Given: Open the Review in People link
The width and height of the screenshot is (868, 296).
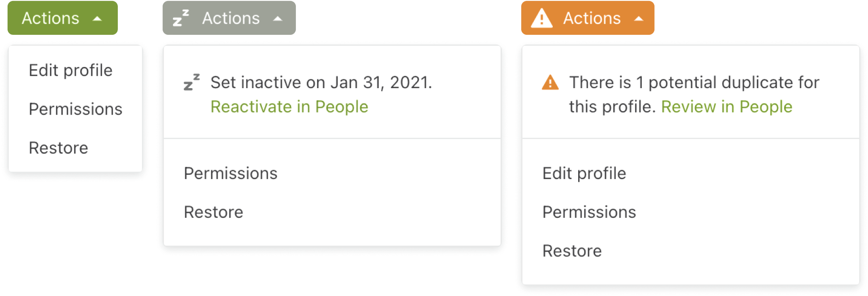Looking at the screenshot, I should click(x=726, y=107).
